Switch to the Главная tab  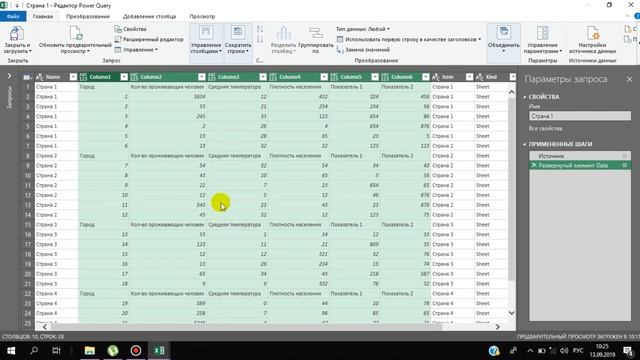(42, 16)
